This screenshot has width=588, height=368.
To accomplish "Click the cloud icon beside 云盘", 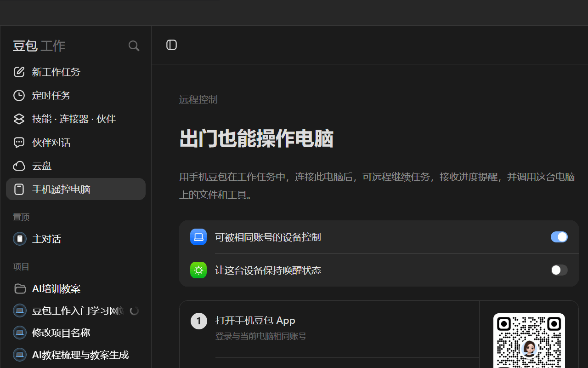I will coord(19,166).
